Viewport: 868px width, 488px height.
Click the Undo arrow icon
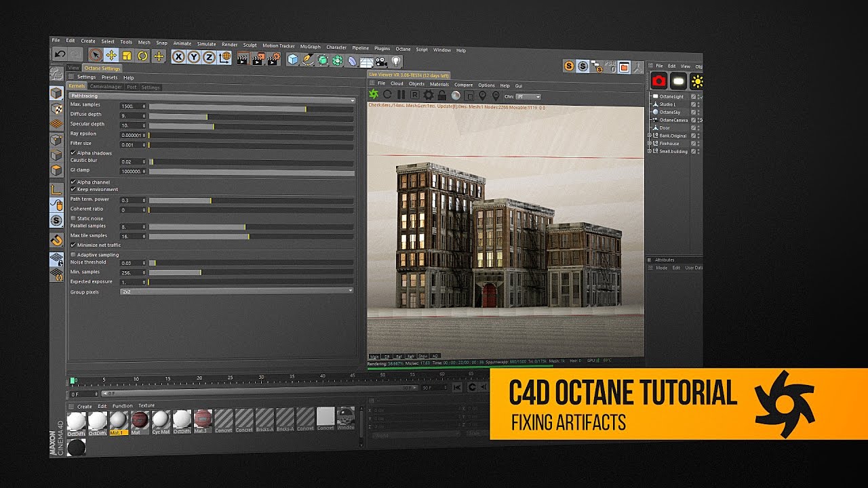[x=60, y=54]
